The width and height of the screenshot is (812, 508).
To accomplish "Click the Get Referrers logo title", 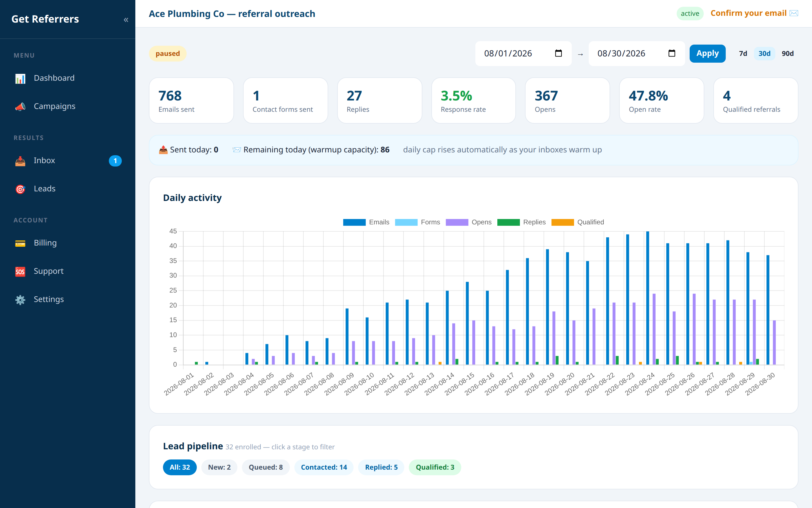I will pyautogui.click(x=45, y=19).
